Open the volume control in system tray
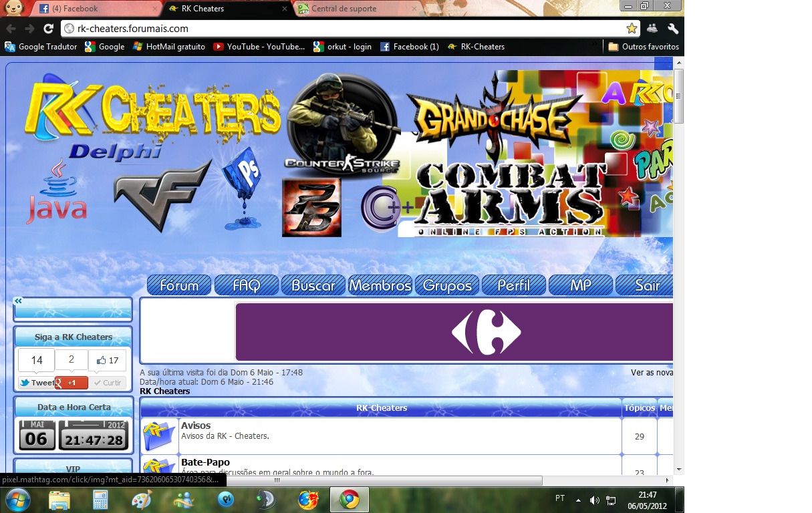812x513 pixels. pos(595,500)
